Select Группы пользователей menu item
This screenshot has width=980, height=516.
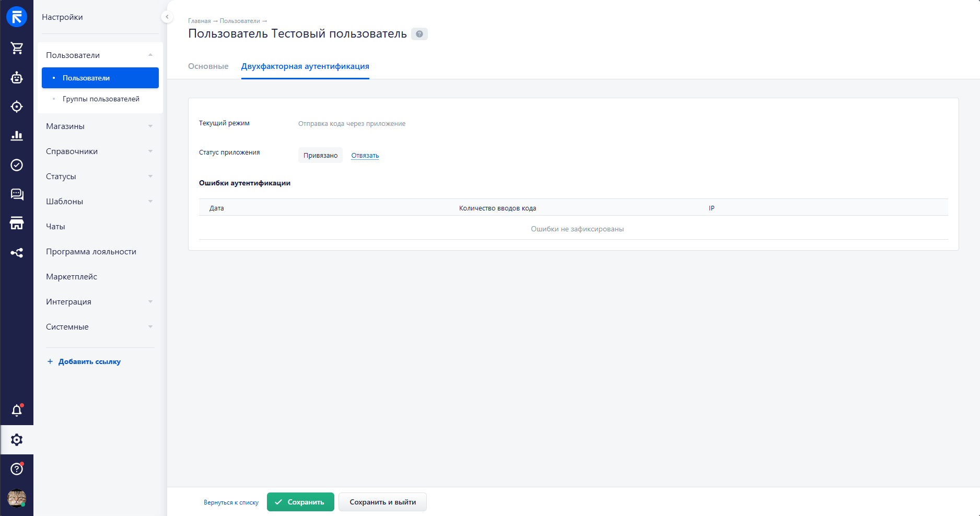(101, 99)
